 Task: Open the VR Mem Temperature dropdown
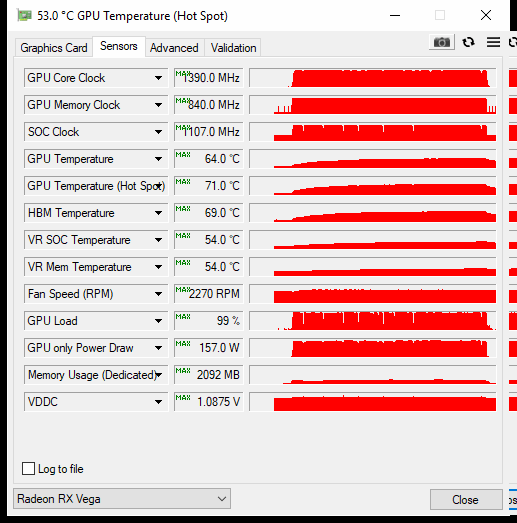[x=158, y=267]
